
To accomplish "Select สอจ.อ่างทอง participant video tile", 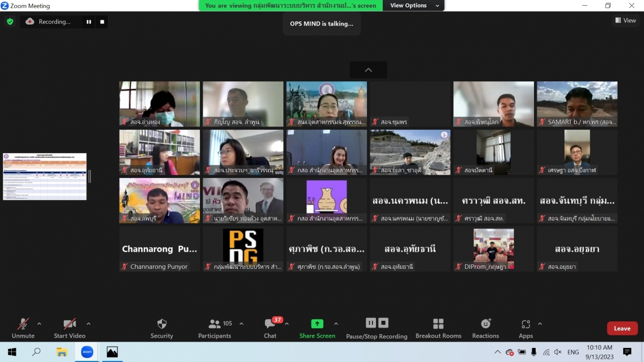I will (x=159, y=103).
